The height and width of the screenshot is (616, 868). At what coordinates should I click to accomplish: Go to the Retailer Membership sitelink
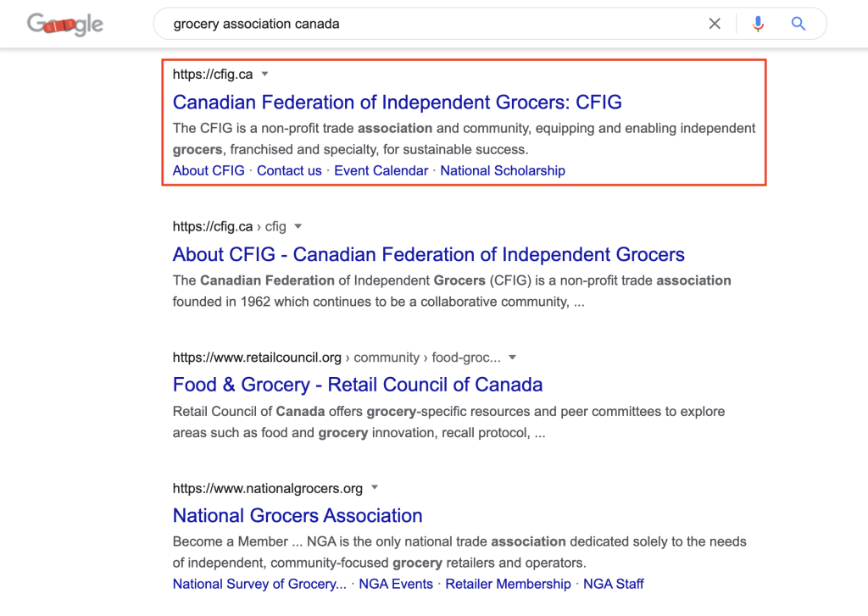click(508, 584)
